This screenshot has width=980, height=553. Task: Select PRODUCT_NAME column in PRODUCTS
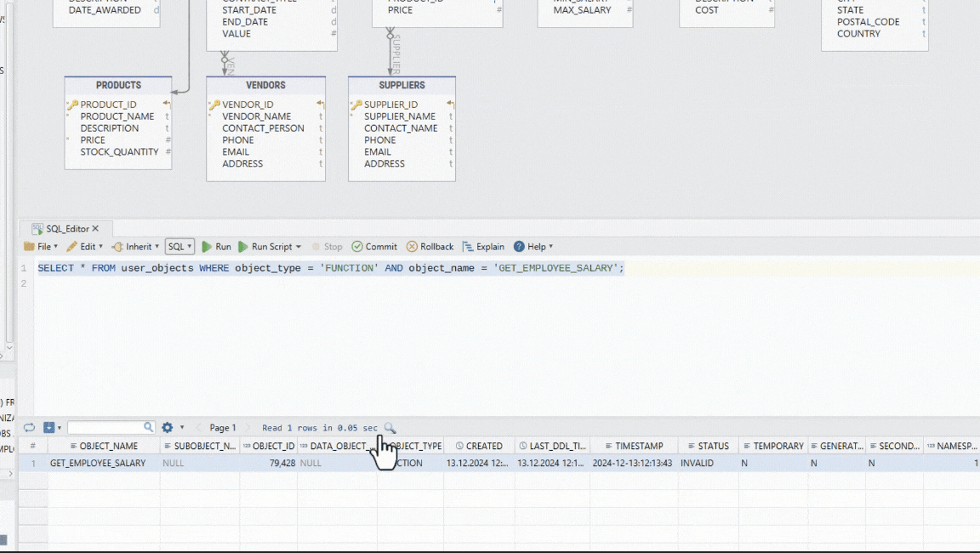pos(117,117)
